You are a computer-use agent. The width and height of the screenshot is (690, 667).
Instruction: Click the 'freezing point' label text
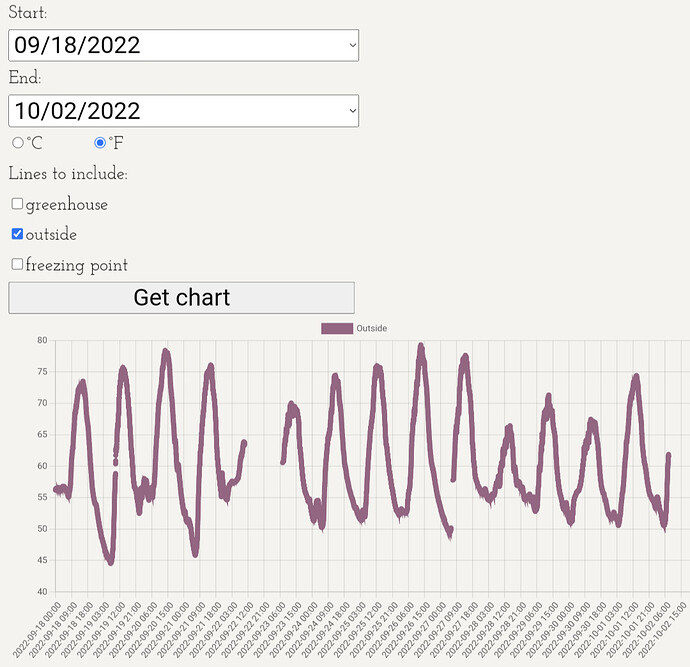(77, 265)
